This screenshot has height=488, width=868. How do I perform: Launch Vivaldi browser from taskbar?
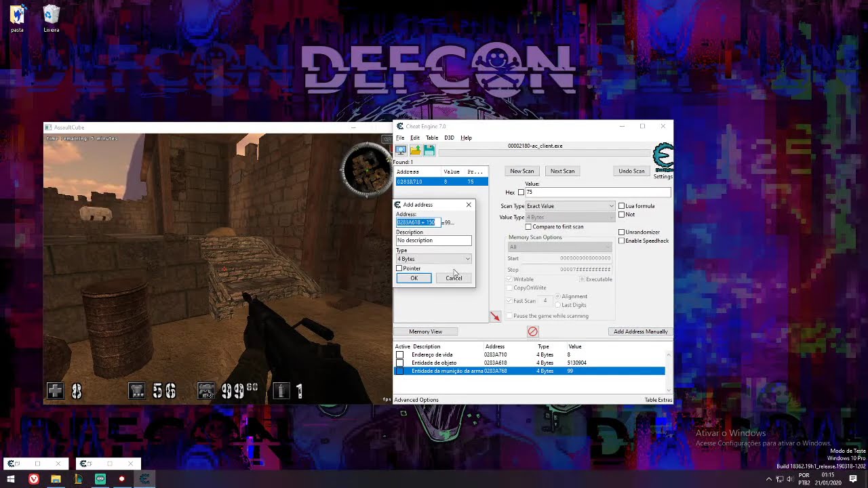(34, 479)
